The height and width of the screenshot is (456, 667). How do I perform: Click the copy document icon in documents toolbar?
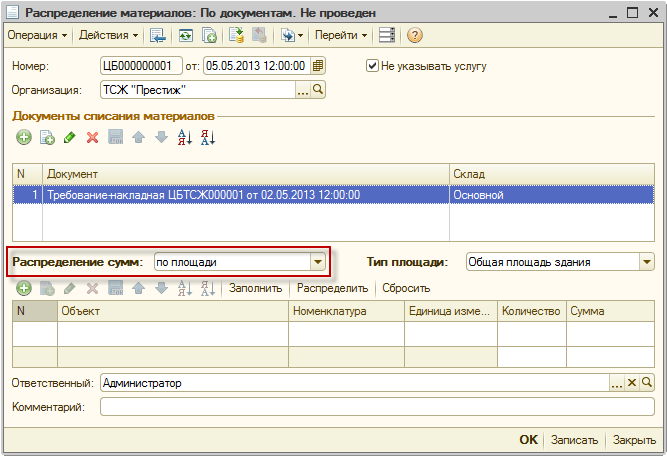coord(46,138)
